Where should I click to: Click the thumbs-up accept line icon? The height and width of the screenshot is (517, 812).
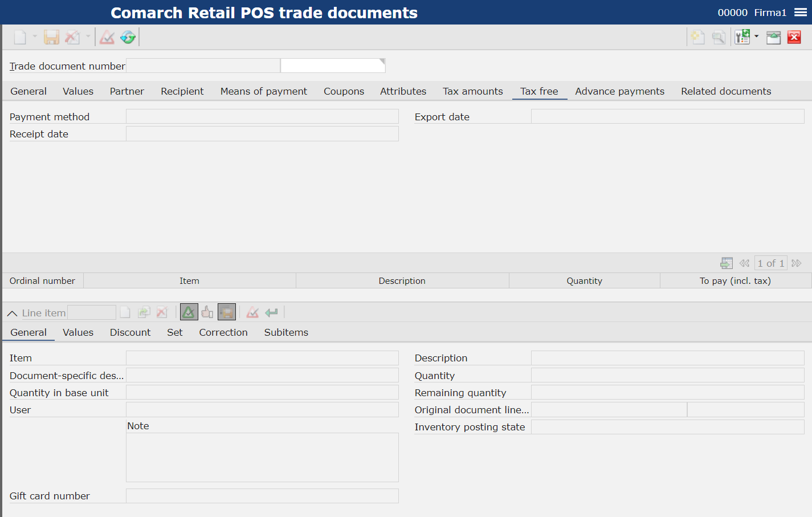coord(207,312)
